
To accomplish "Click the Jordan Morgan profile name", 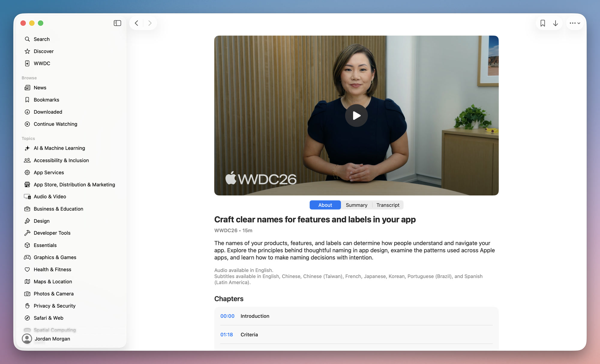I will pos(52,339).
